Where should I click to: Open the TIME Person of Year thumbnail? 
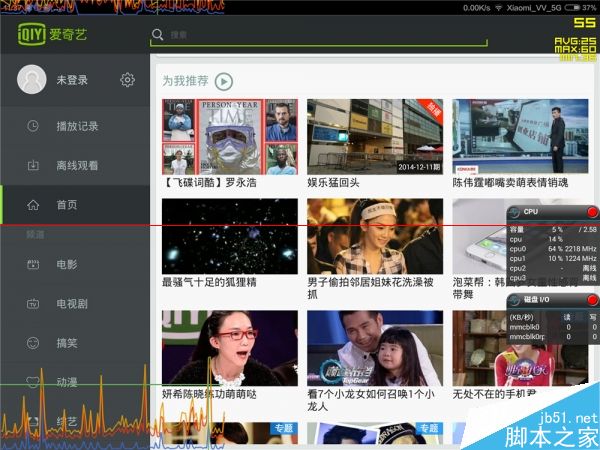click(x=230, y=137)
